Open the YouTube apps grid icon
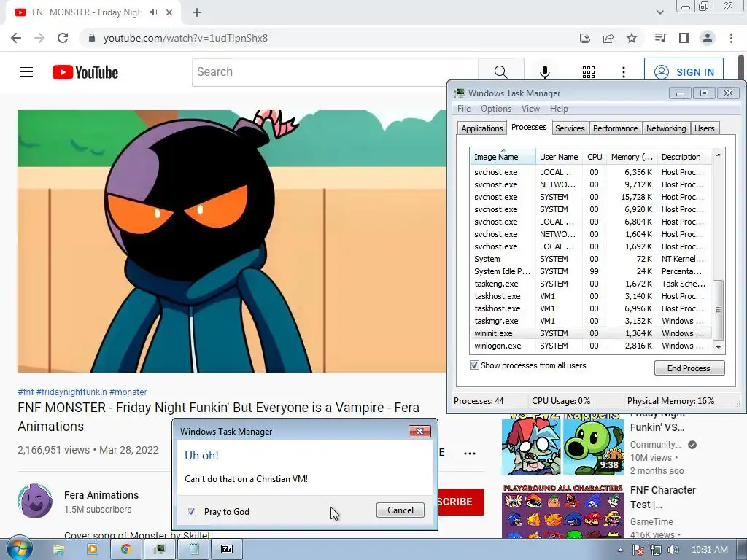Viewport: 747px width, 560px height. pyautogui.click(x=589, y=72)
